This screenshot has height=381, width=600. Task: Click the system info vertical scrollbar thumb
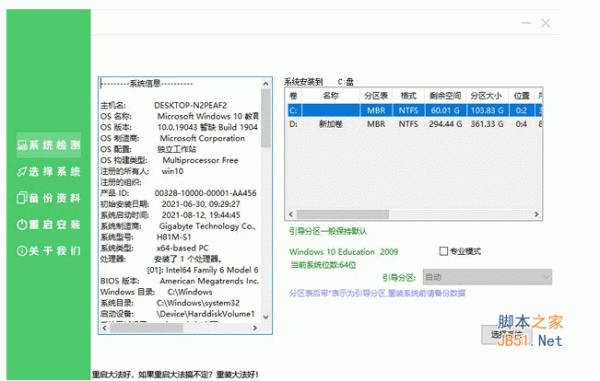[266, 118]
